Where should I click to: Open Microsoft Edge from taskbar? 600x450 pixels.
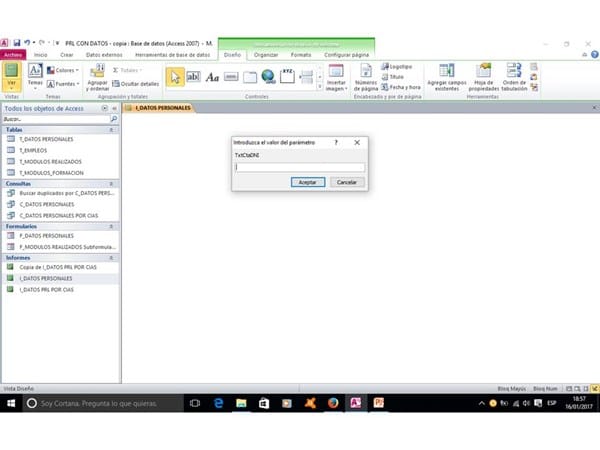click(218, 403)
